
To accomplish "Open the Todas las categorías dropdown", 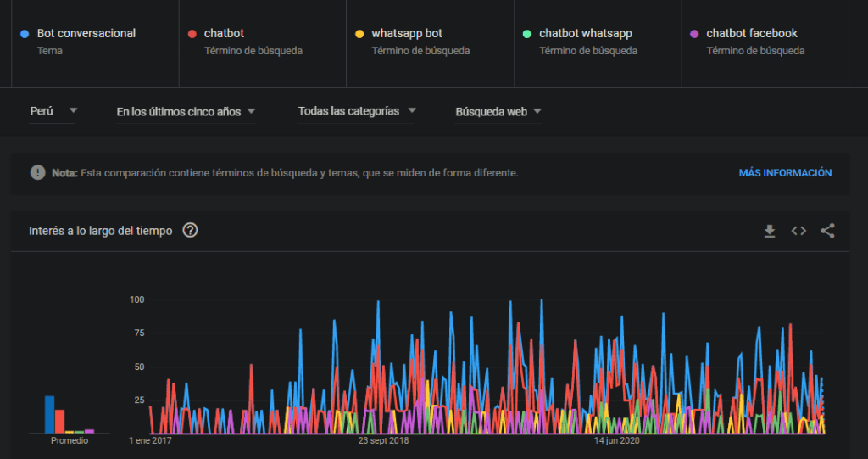I will (357, 111).
